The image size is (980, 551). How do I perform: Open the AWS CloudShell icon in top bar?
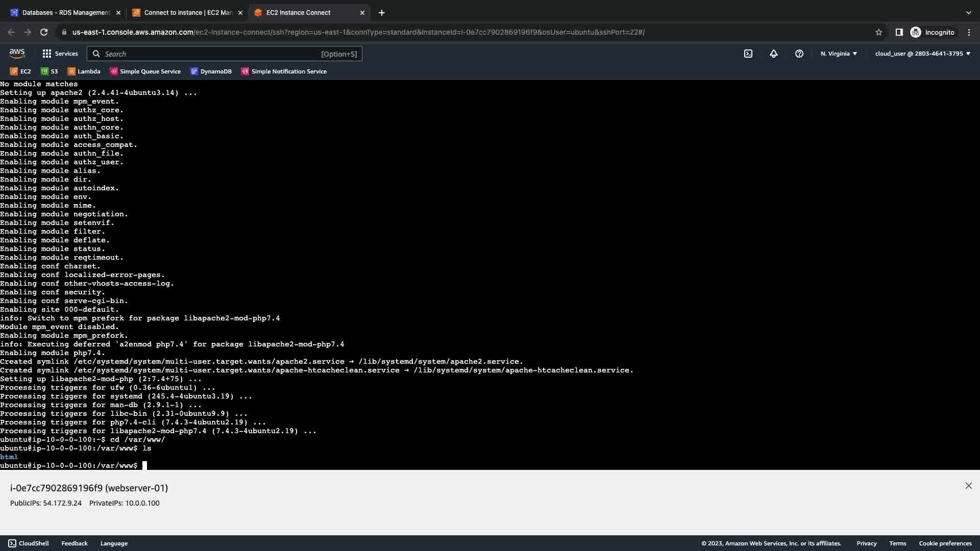748,54
